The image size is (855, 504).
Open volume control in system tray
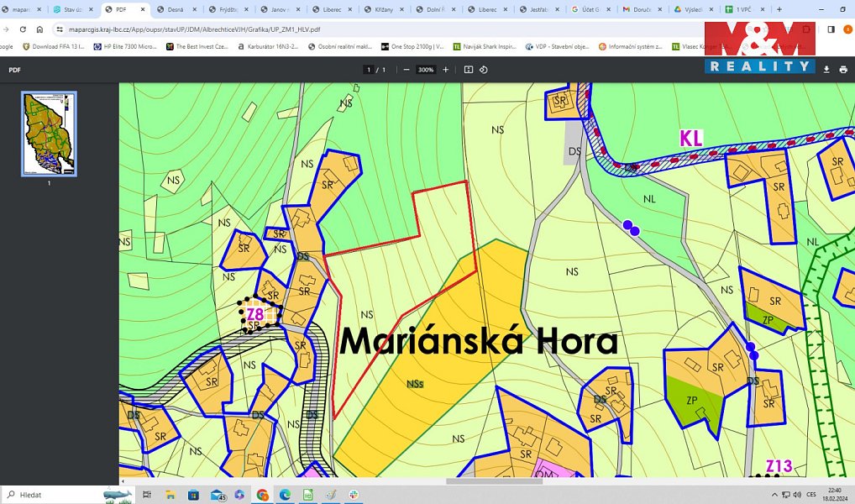[797, 495]
